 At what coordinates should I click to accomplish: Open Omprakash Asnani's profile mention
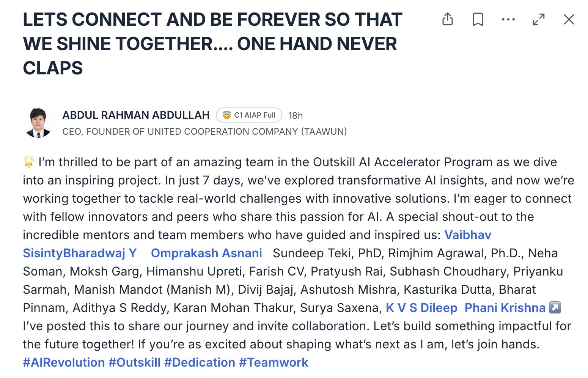[x=206, y=253]
